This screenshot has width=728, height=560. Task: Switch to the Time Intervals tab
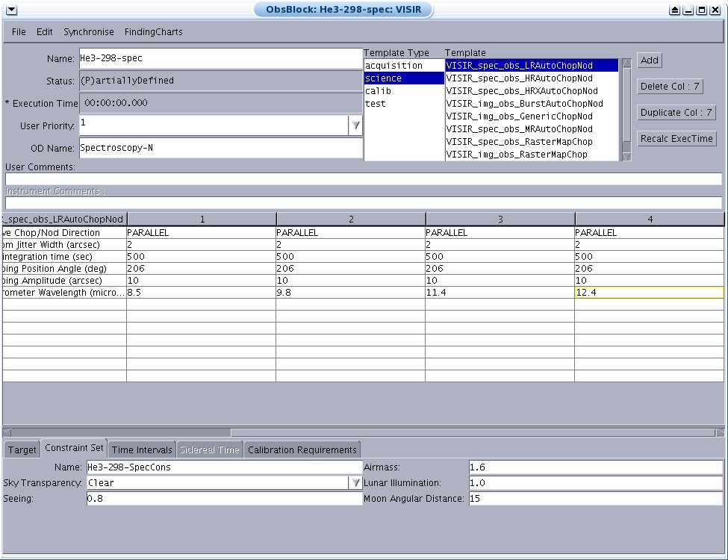pos(142,449)
